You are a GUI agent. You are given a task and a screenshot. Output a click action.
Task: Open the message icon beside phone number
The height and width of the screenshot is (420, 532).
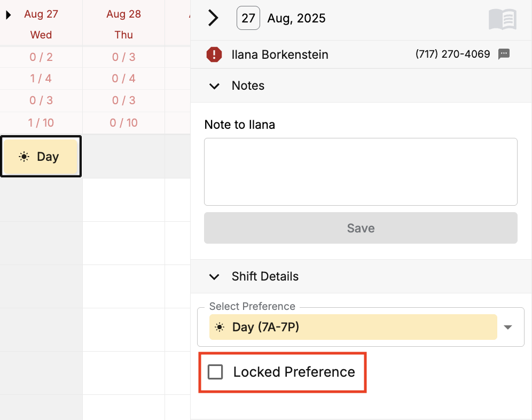point(504,54)
